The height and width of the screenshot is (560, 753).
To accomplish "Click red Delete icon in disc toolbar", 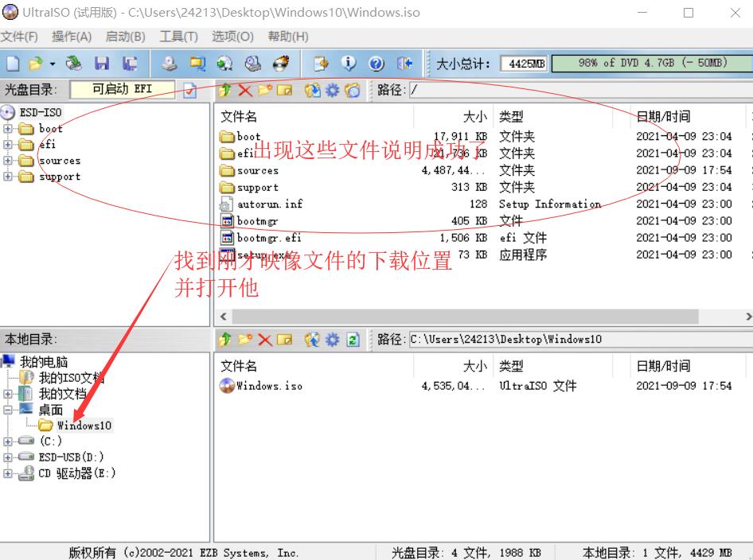I will 245,90.
